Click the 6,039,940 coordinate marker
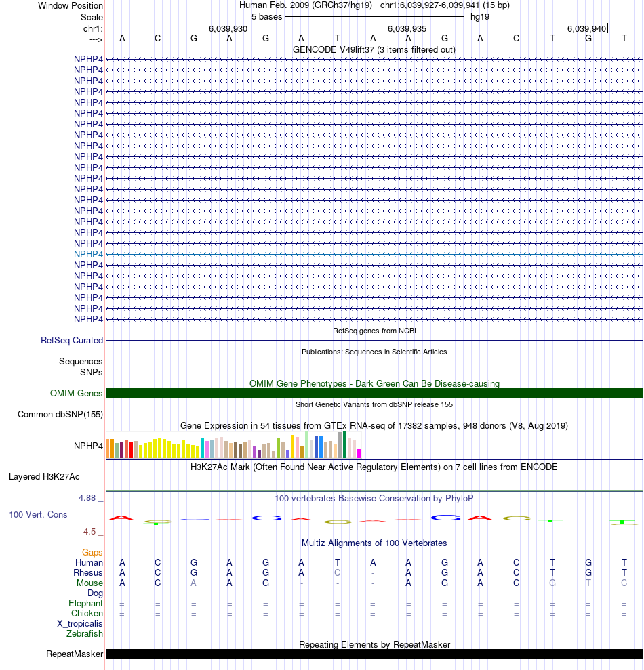Image resolution: width=644 pixels, height=670 pixels. pos(586,28)
